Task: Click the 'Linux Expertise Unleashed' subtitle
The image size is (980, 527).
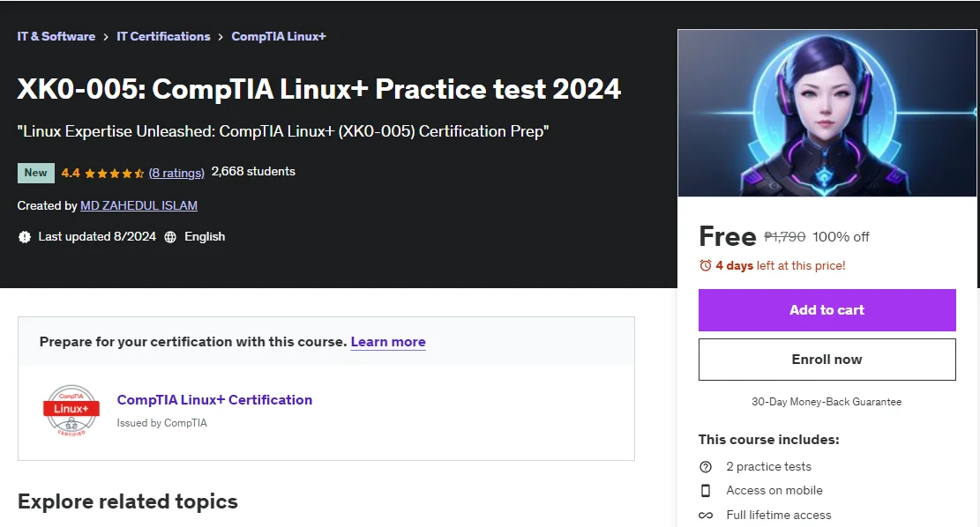Action: (282, 131)
